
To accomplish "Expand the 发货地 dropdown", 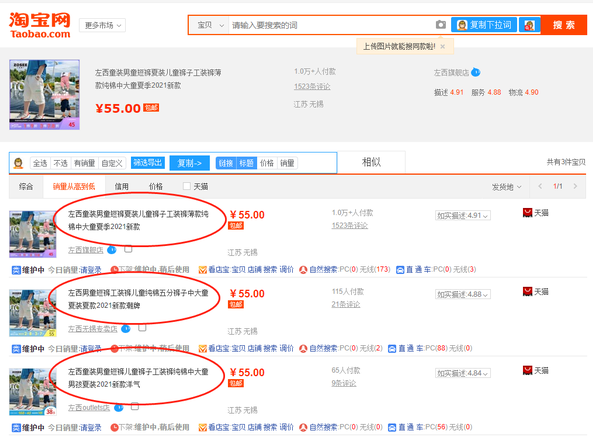I will click(x=506, y=187).
